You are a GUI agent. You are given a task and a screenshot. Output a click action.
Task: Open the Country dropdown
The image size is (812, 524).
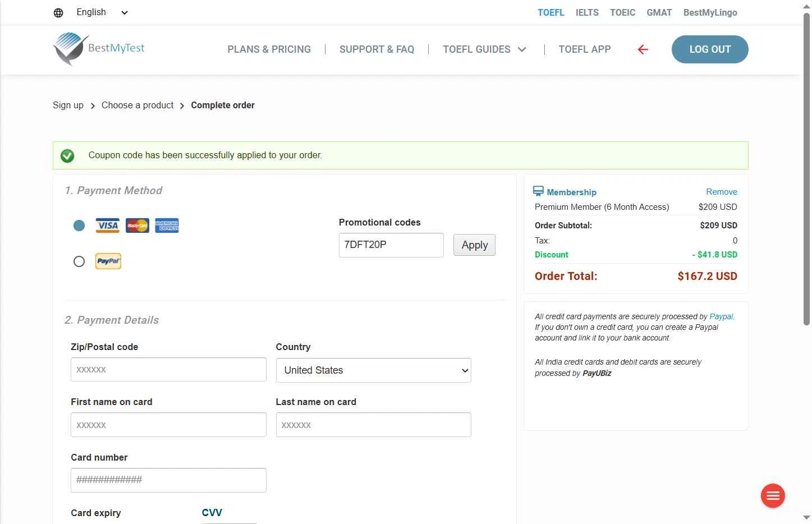click(373, 370)
